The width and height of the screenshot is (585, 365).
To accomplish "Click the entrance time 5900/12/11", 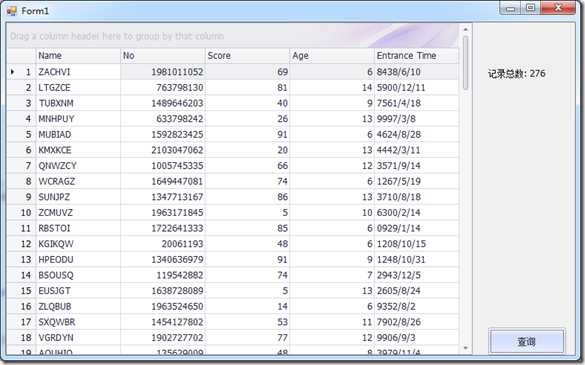I will [417, 87].
